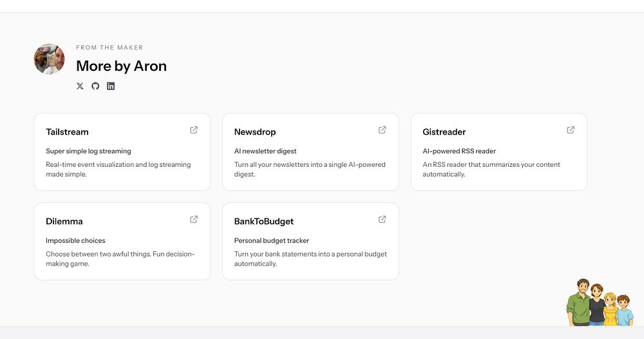Open Aron's GitHub profile icon

[x=95, y=86]
